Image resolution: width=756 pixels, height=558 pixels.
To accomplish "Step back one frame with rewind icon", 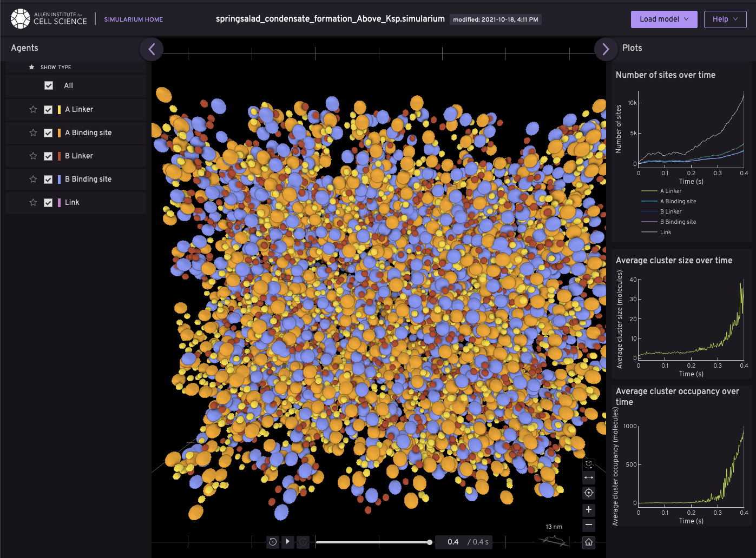I will (x=272, y=542).
